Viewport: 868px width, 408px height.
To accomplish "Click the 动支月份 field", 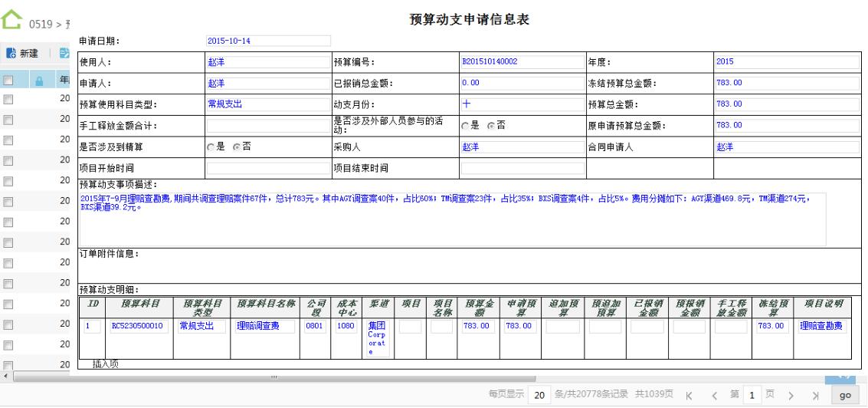I will 522,104.
